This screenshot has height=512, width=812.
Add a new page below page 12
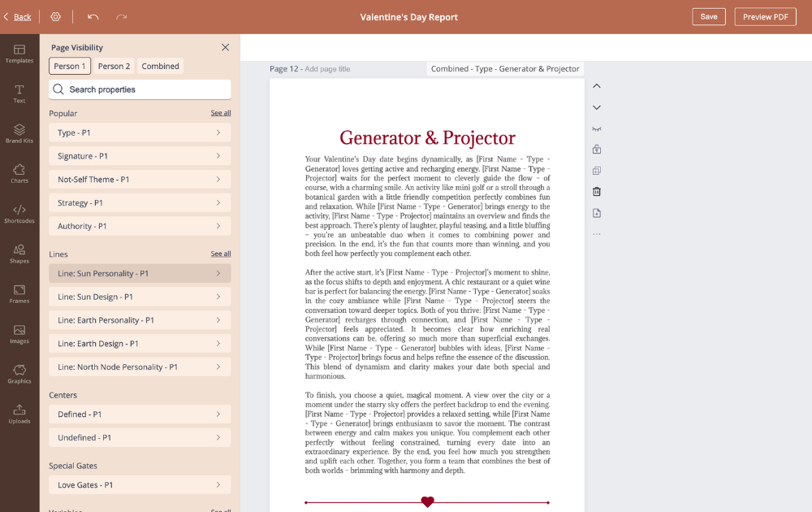(597, 213)
